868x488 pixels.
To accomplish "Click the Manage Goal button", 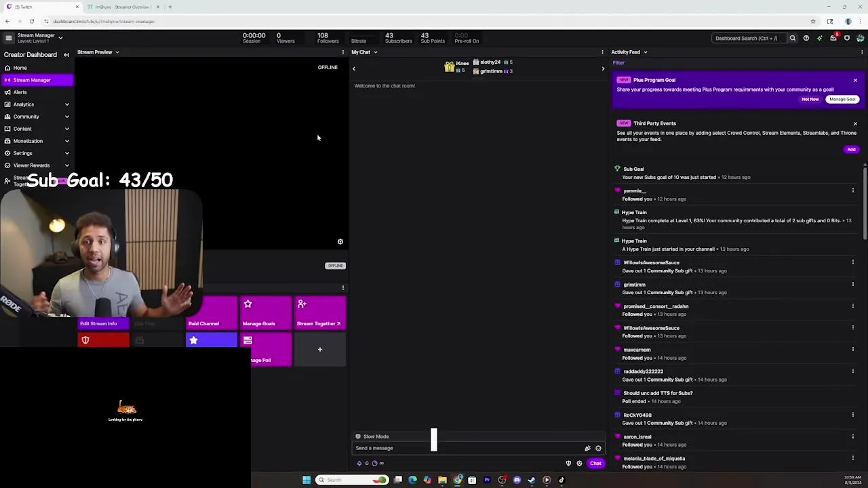I will [x=842, y=100].
